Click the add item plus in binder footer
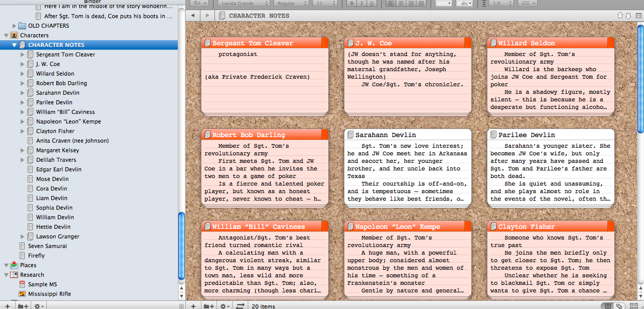The width and height of the screenshot is (644, 309). [x=7, y=305]
